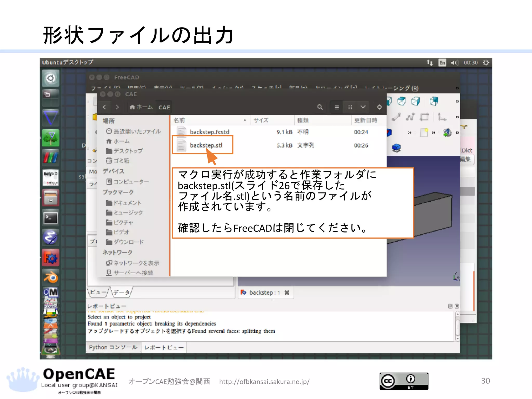Open the Help launcher icon

[51, 178]
